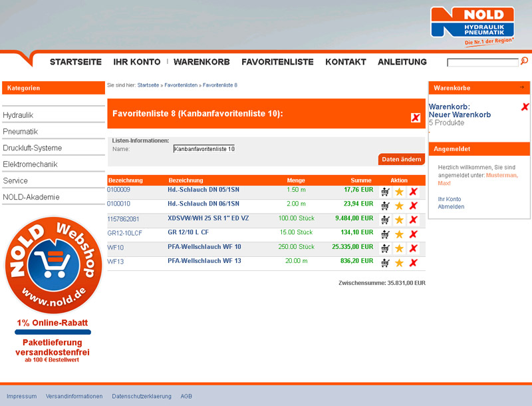The height and width of the screenshot is (406, 532).
Task: Open product XDSVW/WH 25 SR 1" ED VZ
Action: click(x=208, y=218)
